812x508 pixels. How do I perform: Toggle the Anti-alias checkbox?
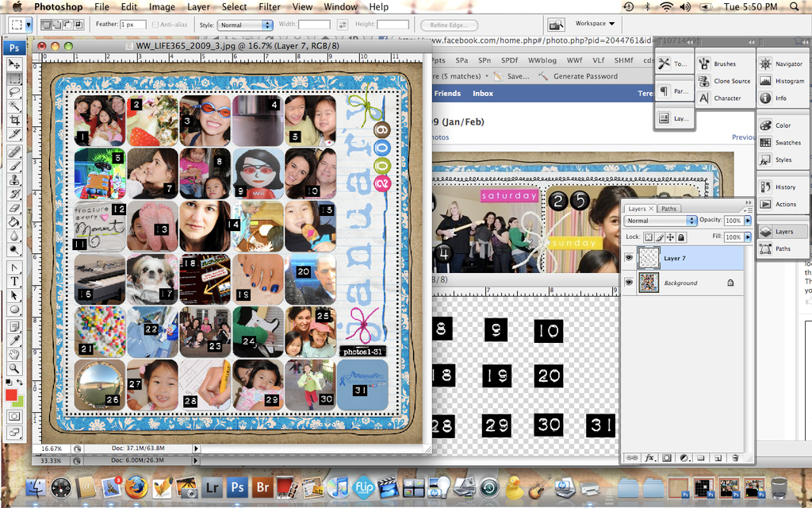click(155, 25)
